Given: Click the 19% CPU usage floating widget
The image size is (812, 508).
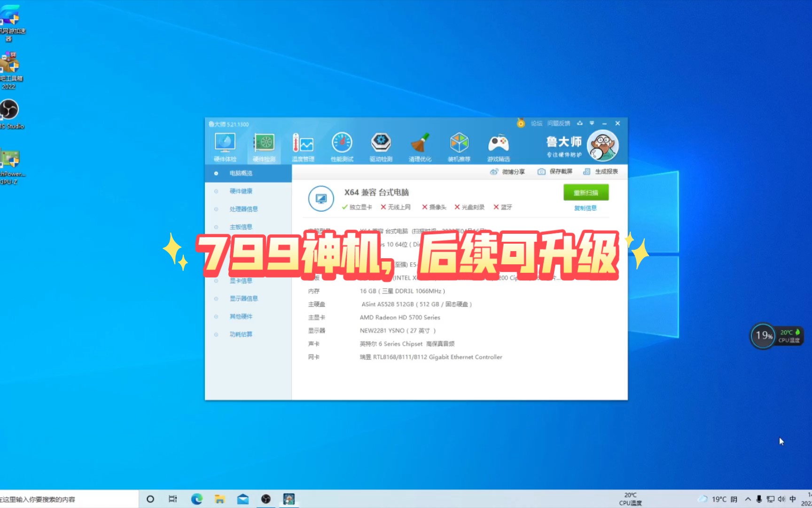Looking at the screenshot, I should click(x=763, y=335).
